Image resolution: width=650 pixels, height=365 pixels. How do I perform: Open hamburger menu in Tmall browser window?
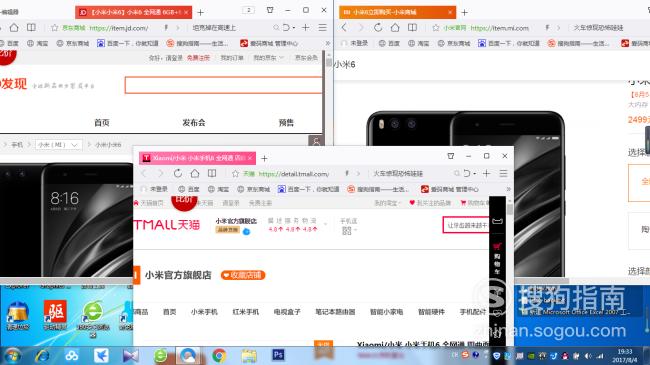(x=503, y=173)
